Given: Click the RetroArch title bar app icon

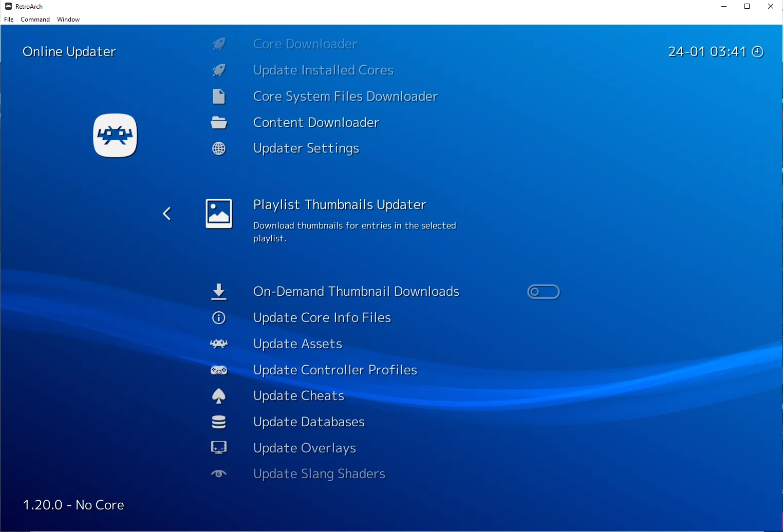Looking at the screenshot, I should (8, 6).
